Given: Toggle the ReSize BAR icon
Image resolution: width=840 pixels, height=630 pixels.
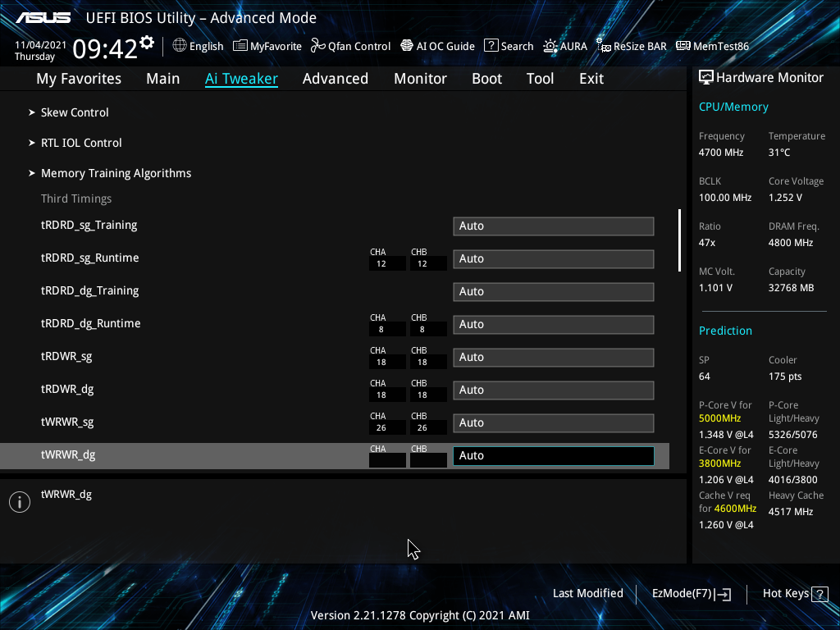Looking at the screenshot, I should (x=604, y=46).
